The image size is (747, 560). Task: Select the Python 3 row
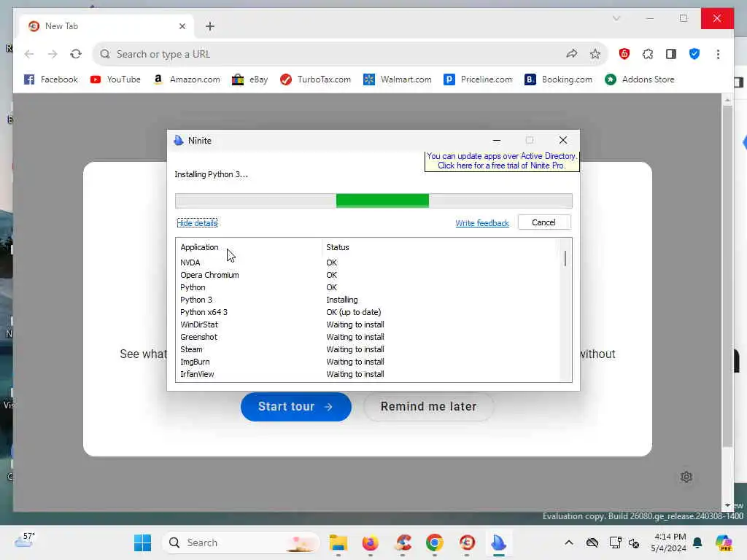pos(367,300)
